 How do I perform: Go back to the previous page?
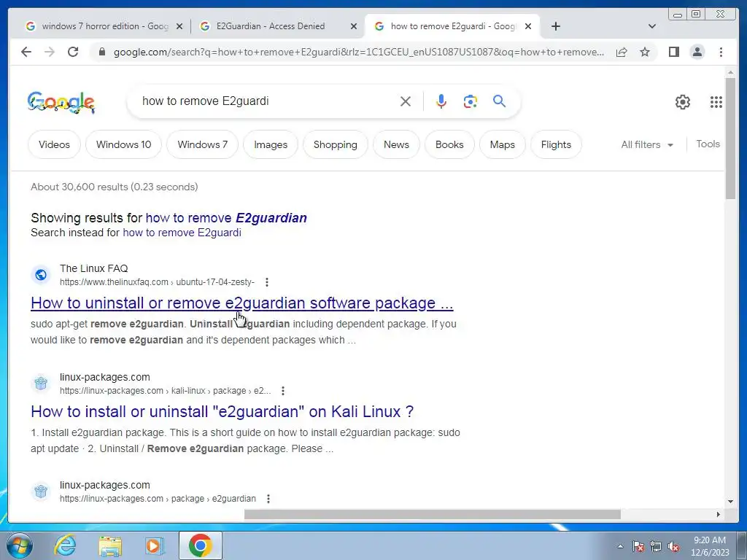tap(26, 52)
